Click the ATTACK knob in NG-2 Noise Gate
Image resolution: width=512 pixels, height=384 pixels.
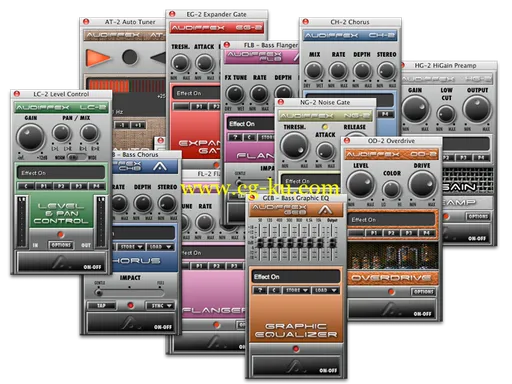[325, 151]
